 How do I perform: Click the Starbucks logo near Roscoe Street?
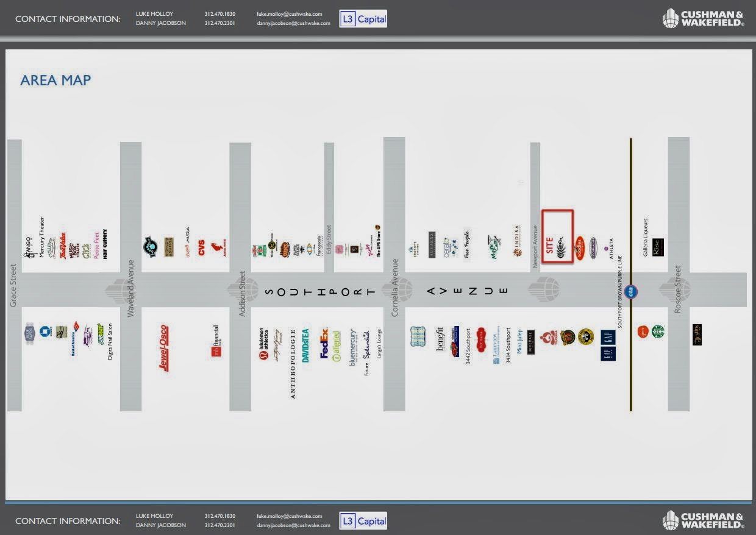coord(658,331)
